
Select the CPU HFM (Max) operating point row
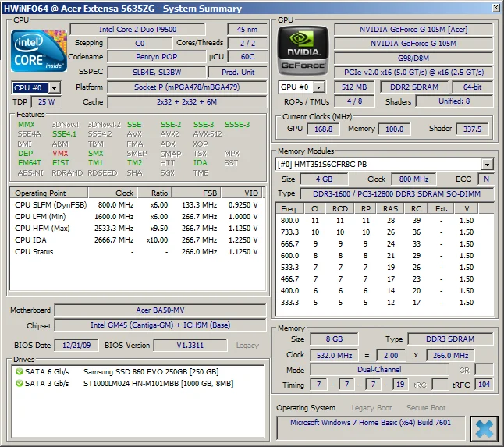[137, 228]
